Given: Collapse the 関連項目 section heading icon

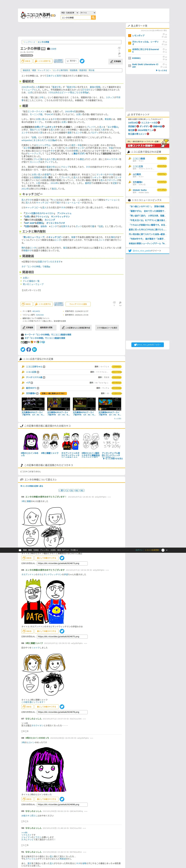Looking at the screenshot, I should 20,272.
